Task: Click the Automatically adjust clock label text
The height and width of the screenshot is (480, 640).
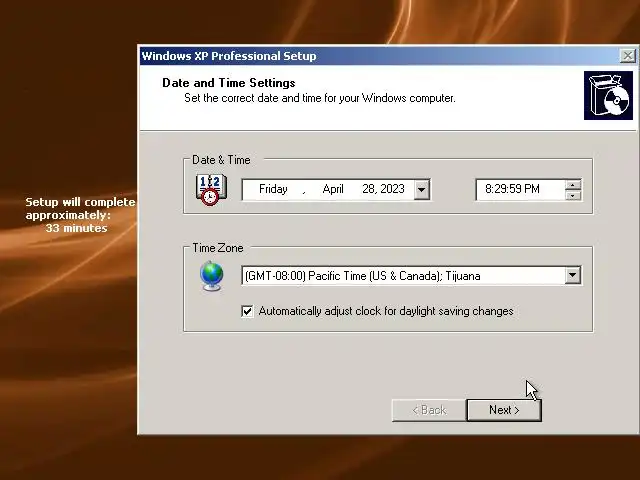Action: 386,311
